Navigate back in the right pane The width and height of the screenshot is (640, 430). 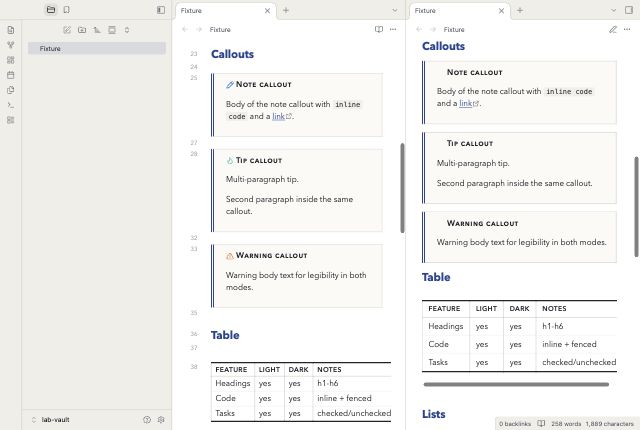(x=419, y=29)
